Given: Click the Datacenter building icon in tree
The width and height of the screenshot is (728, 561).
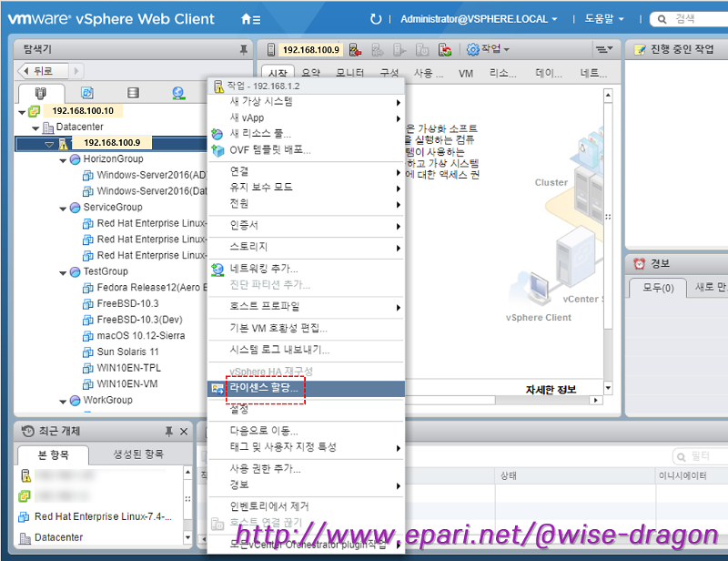Looking at the screenshot, I should [48, 127].
